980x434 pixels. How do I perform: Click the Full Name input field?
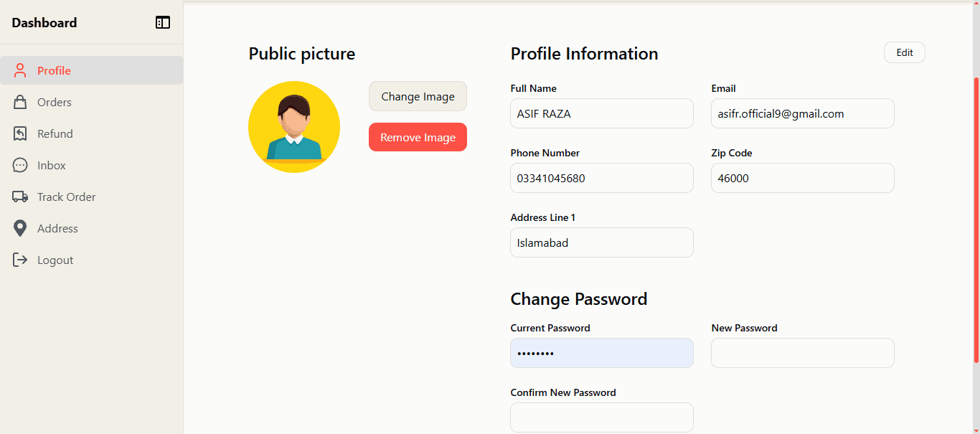coord(601,113)
